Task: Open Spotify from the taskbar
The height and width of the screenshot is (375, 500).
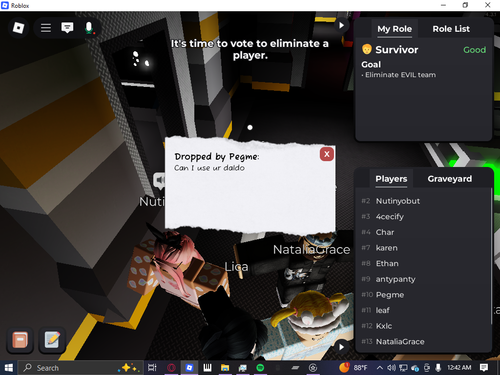Action: (260, 368)
